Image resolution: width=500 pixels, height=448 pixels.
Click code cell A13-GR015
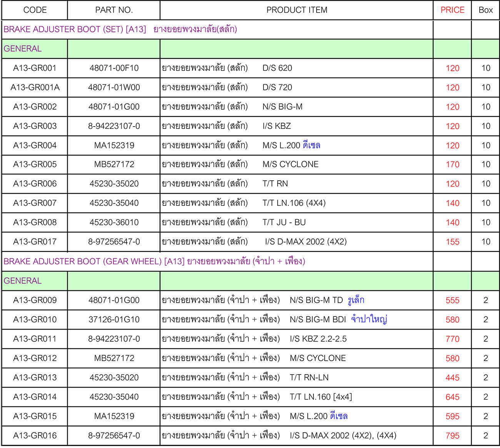click(35, 416)
